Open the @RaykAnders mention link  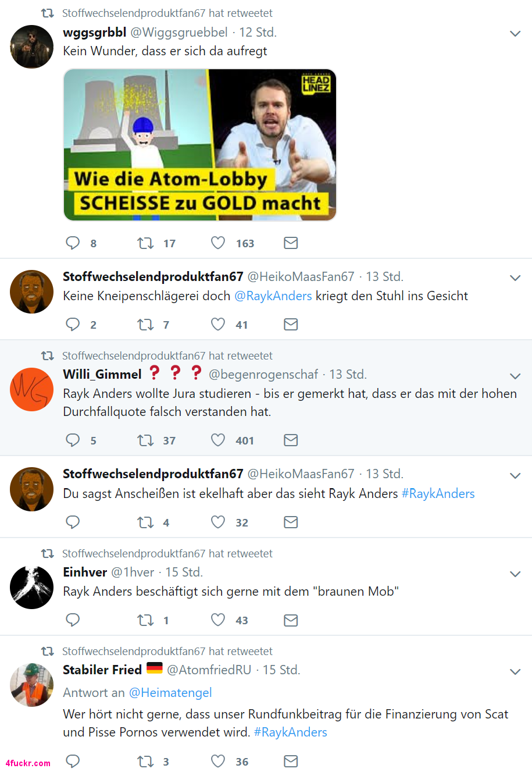point(273,296)
